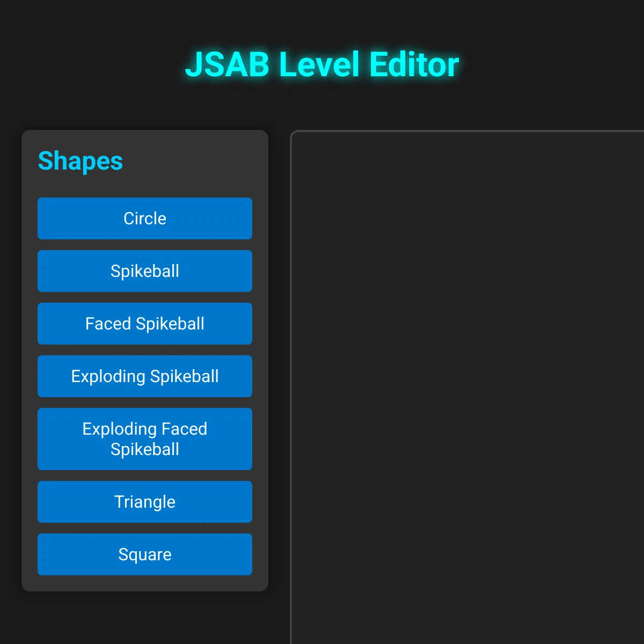This screenshot has height=644, width=644.
Task: Pick the Exploding Spikeball button
Action: (x=145, y=376)
